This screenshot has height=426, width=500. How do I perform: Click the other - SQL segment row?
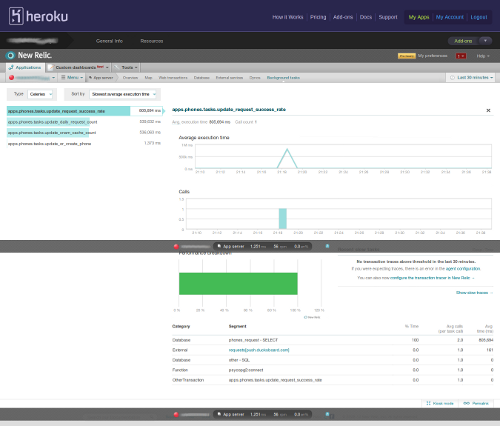point(333,360)
